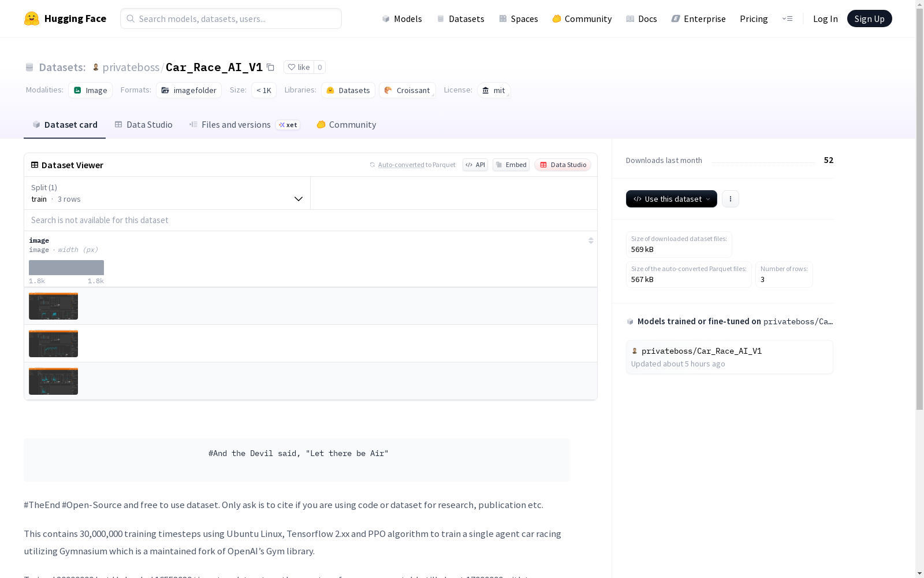This screenshot has height=578, width=924.
Task: Click the imagefolder format tag
Action: pos(189,90)
